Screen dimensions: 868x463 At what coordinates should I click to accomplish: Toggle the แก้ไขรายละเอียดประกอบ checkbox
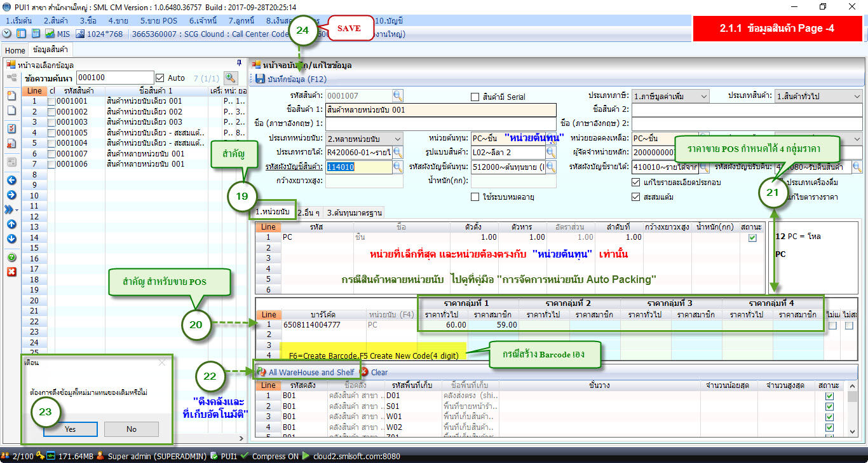(636, 183)
